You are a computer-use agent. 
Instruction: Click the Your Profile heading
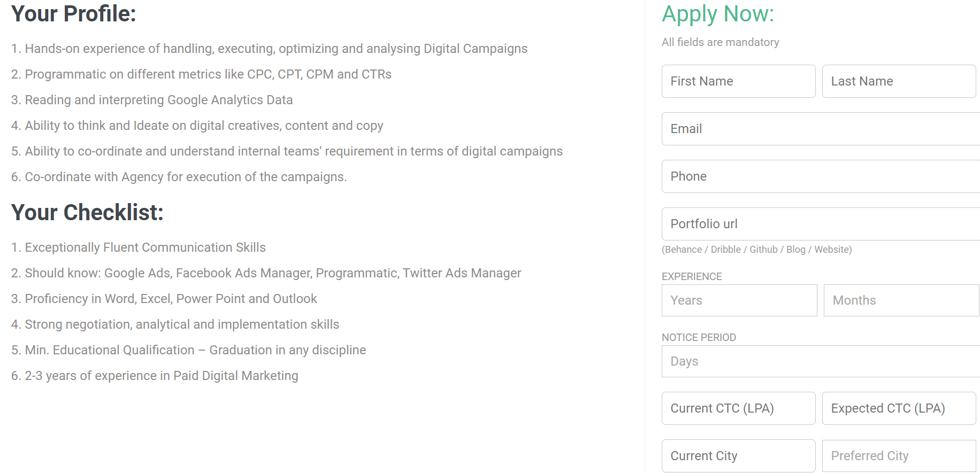click(74, 14)
